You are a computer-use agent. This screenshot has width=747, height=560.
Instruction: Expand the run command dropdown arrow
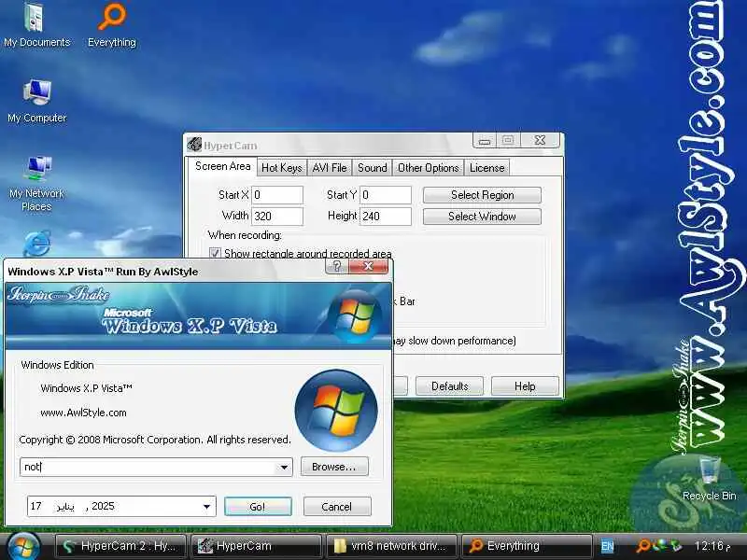tap(284, 468)
